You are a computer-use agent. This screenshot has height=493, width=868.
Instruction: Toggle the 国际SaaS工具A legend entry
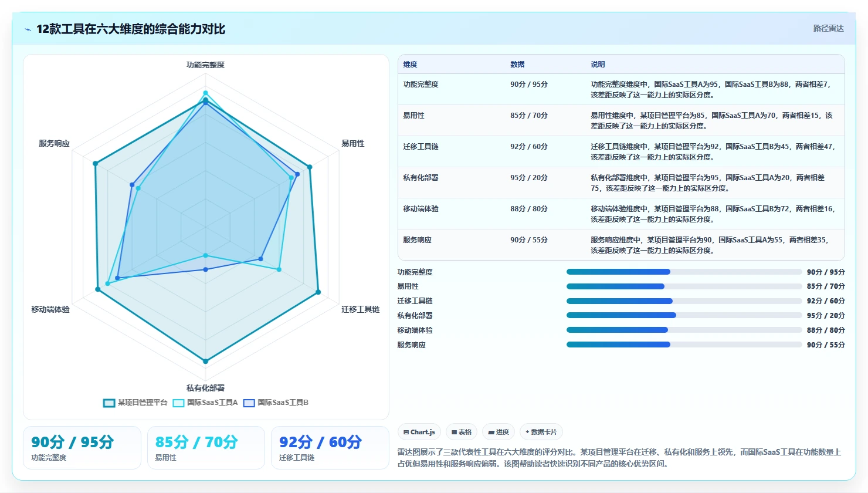point(205,403)
